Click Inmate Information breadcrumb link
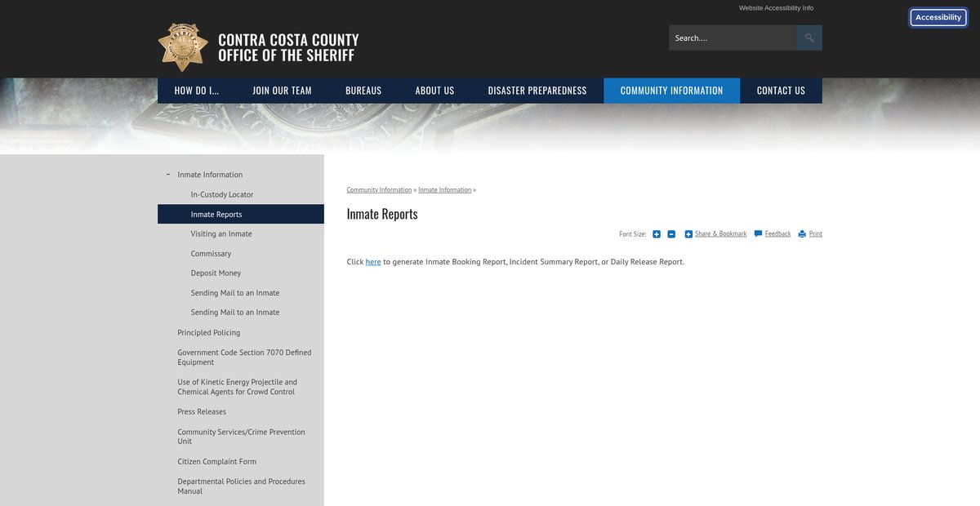Image resolution: width=980 pixels, height=506 pixels. click(445, 190)
